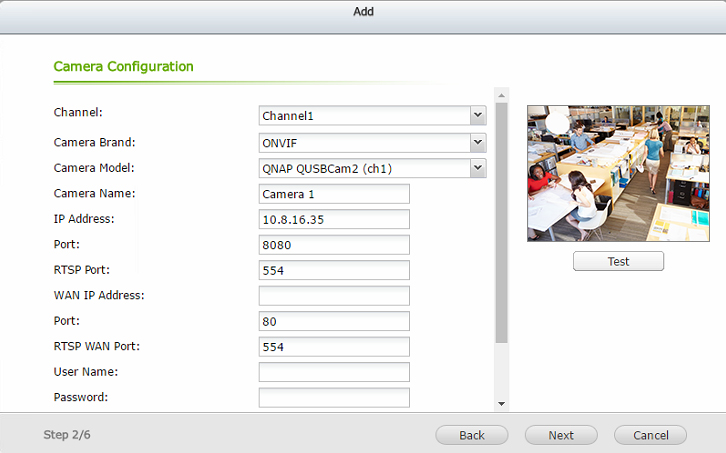726x453 pixels.
Task: Click the WAN Port field showing 80
Action: tap(334, 321)
